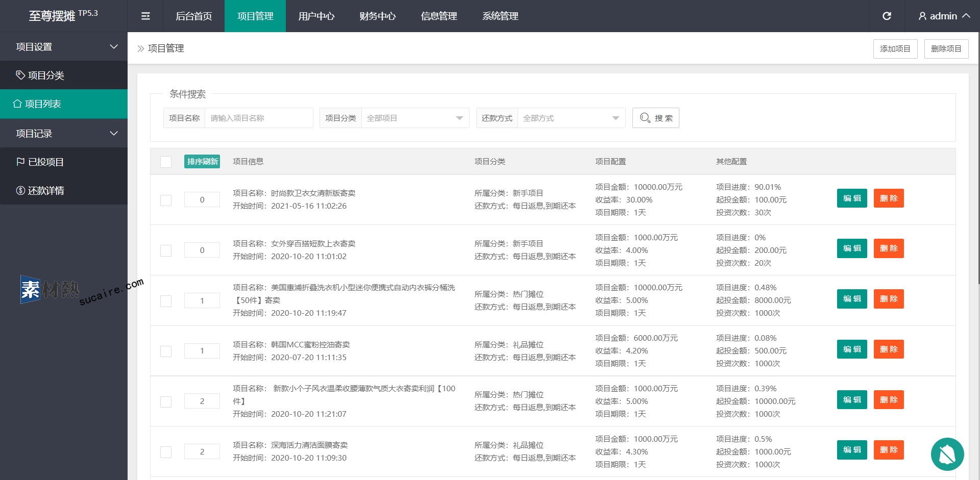
Task: Click the dollar icon beside 还款详情
Action: click(x=20, y=191)
